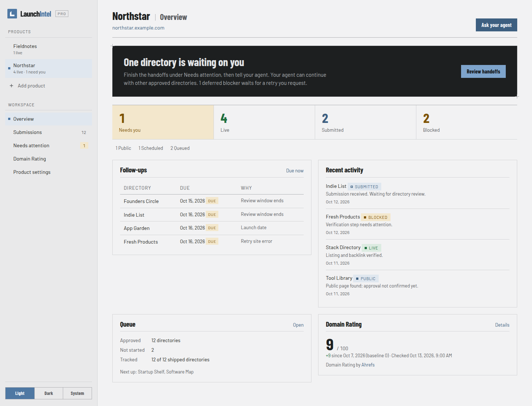The width and height of the screenshot is (532, 406).
Task: Click the plus icon beside Add product
Action: 11,86
